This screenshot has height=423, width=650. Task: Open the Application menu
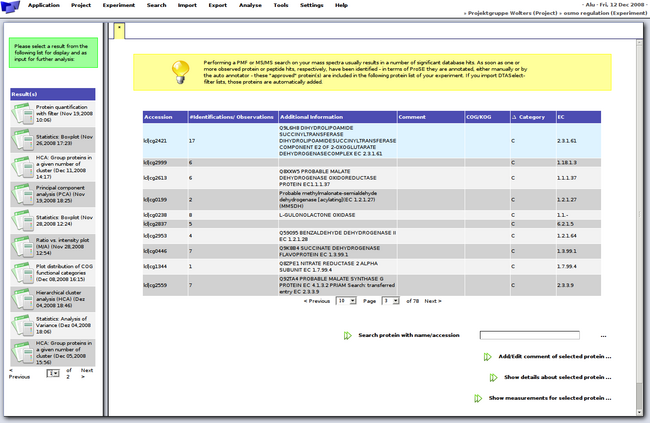44,5
